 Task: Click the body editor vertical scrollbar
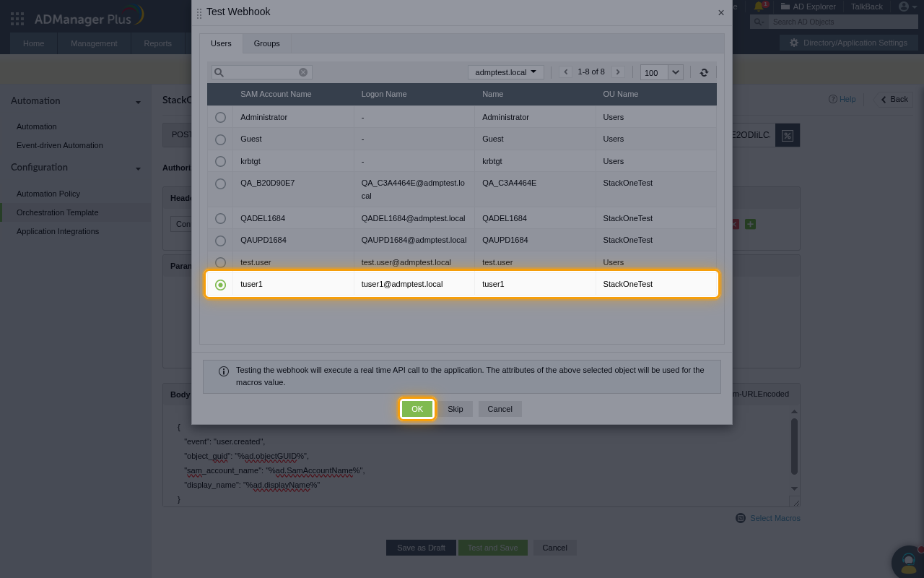click(795, 447)
